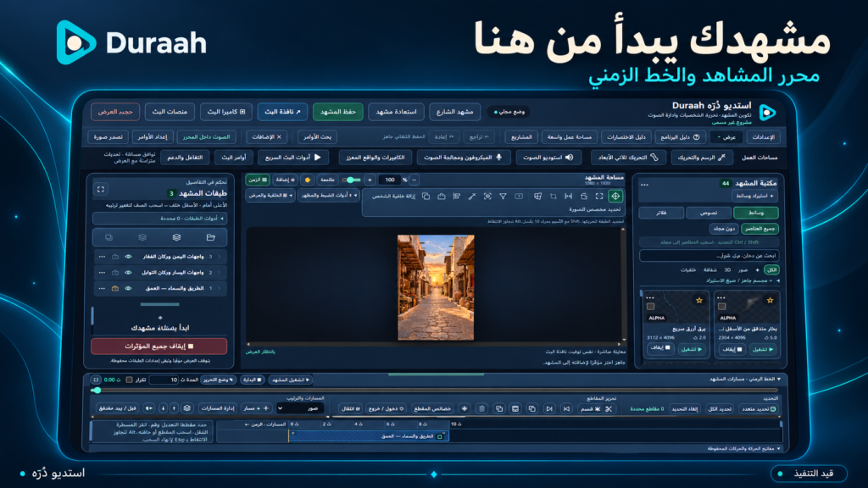This screenshot has width=868, height=488.
Task: Open the صور track type dropdown
Action: click(x=300, y=408)
